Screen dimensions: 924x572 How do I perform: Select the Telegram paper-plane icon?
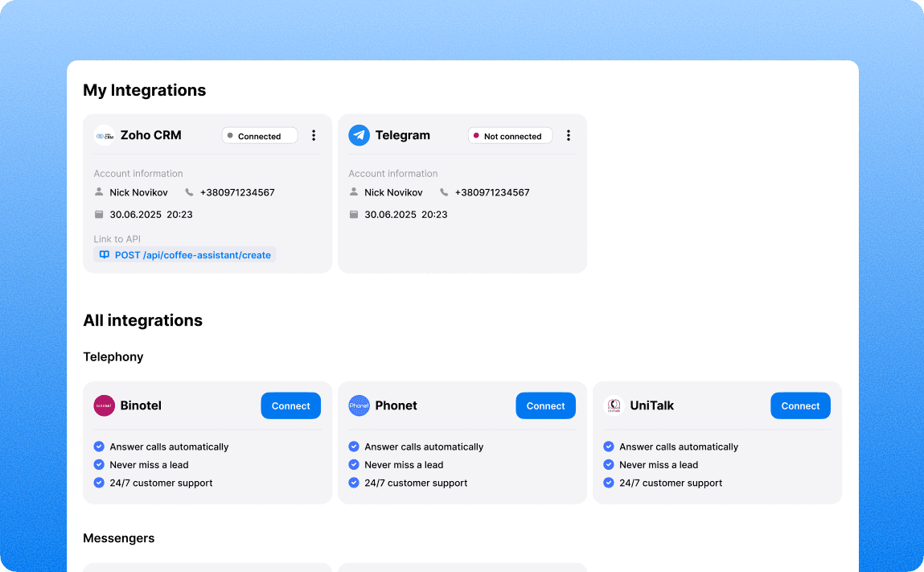click(359, 135)
